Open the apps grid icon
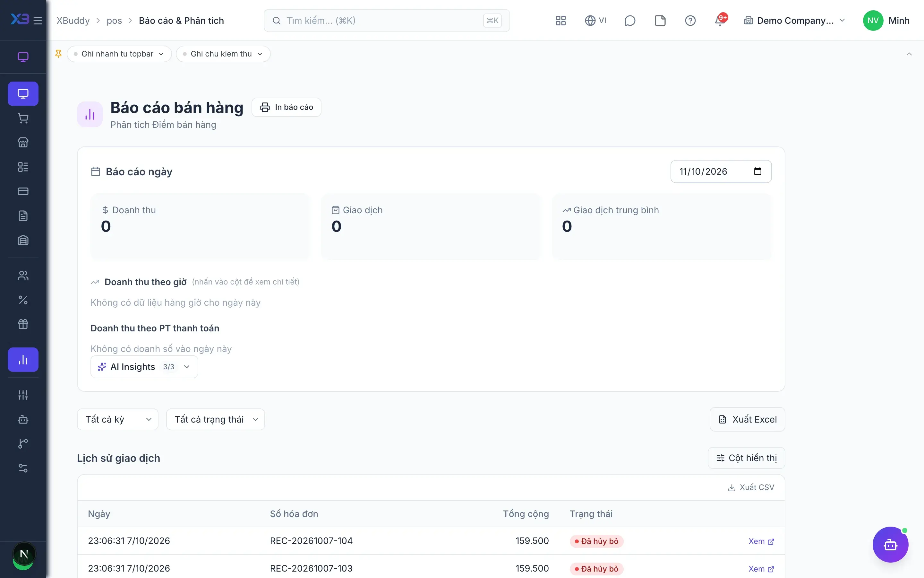 tap(560, 20)
